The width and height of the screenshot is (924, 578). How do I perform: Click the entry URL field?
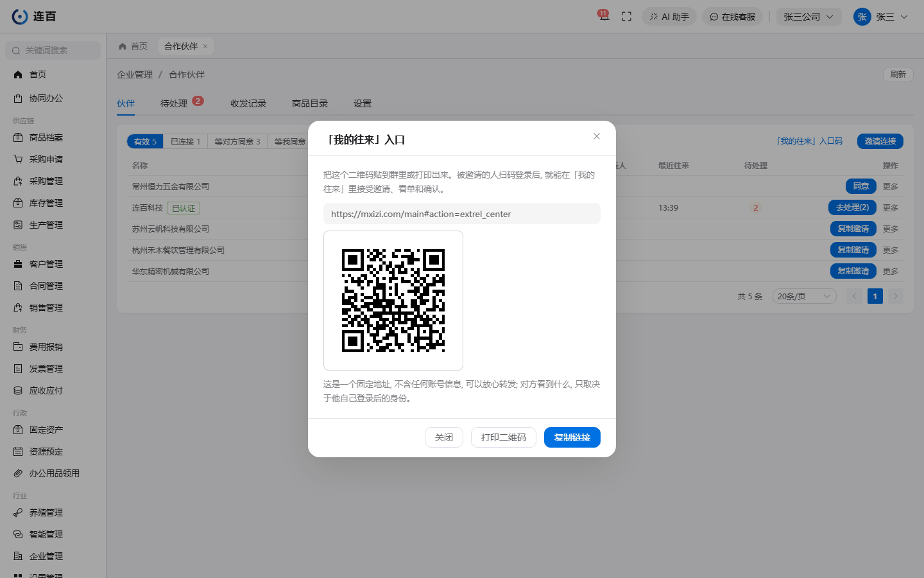pos(462,214)
